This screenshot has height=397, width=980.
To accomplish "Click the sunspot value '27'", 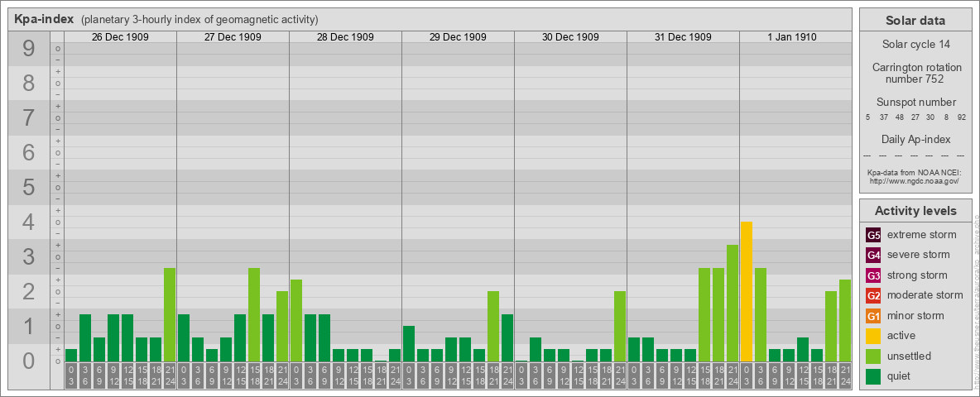I will click(x=915, y=117).
